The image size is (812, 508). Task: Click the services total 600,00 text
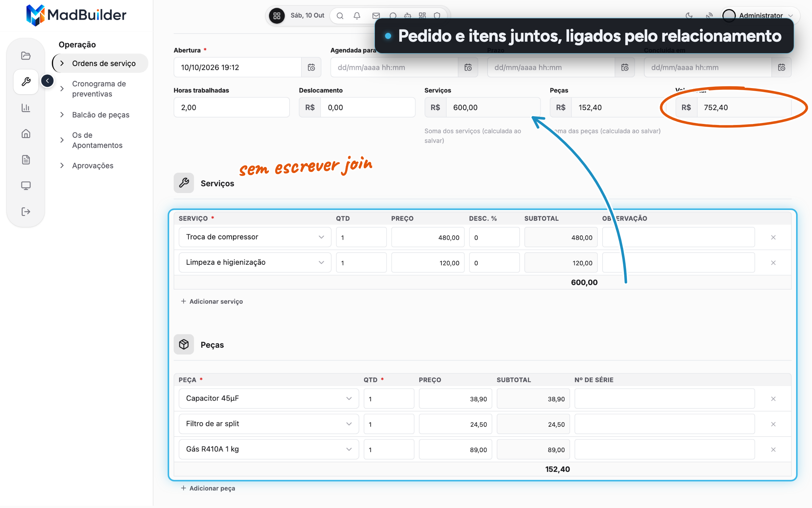[x=584, y=282]
